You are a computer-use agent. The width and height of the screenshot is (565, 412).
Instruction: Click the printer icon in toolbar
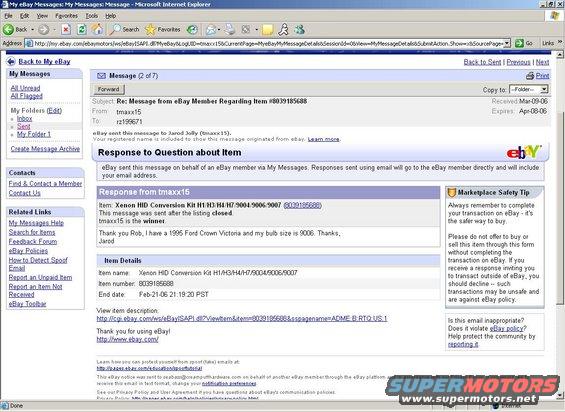230,29
